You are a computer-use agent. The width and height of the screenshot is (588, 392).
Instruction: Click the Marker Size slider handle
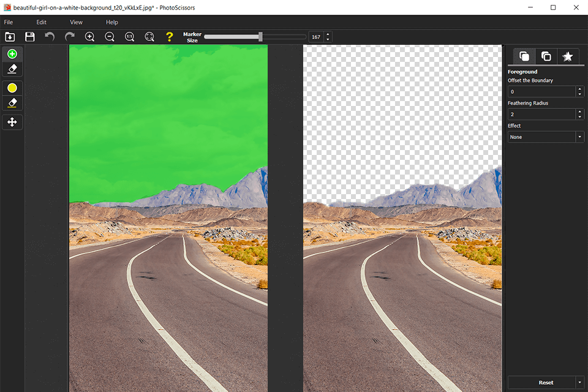pyautogui.click(x=260, y=37)
